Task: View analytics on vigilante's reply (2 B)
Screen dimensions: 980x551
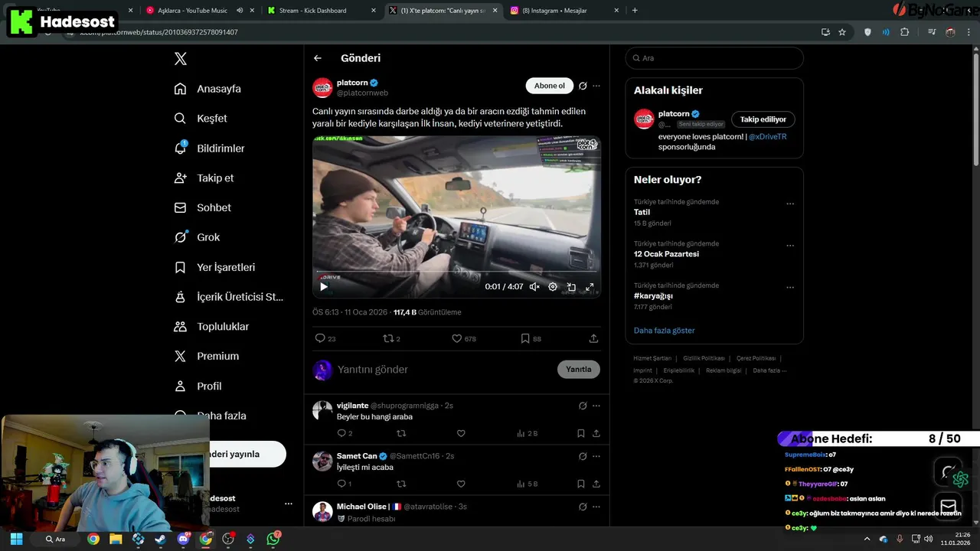Action: tap(528, 433)
